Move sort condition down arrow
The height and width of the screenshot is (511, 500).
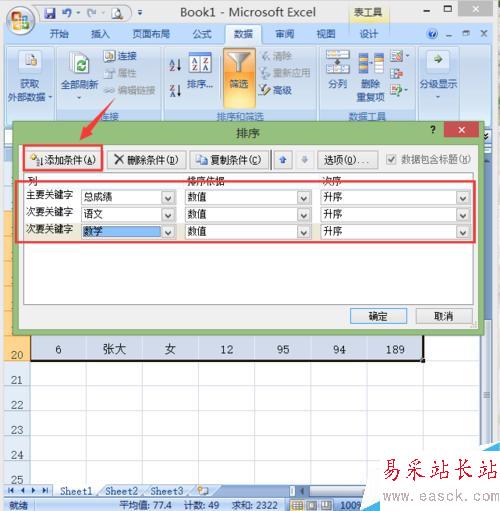pos(304,160)
